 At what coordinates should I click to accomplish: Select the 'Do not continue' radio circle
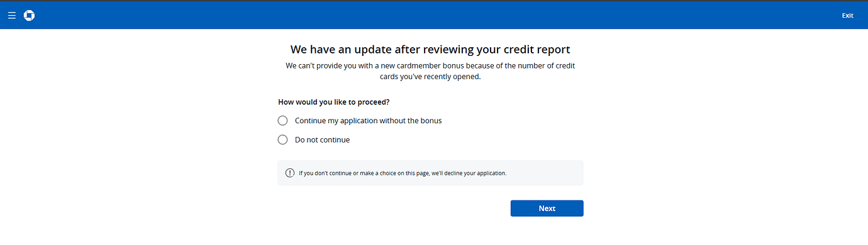pyautogui.click(x=283, y=139)
